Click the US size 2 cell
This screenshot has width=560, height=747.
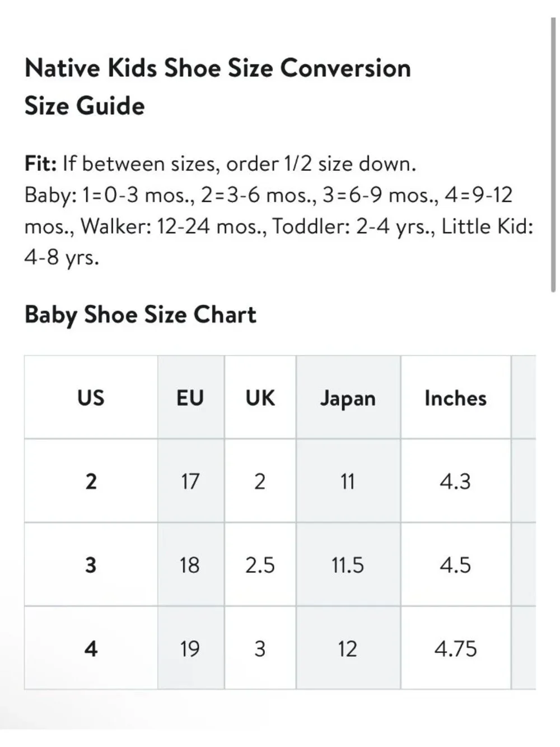click(x=91, y=481)
